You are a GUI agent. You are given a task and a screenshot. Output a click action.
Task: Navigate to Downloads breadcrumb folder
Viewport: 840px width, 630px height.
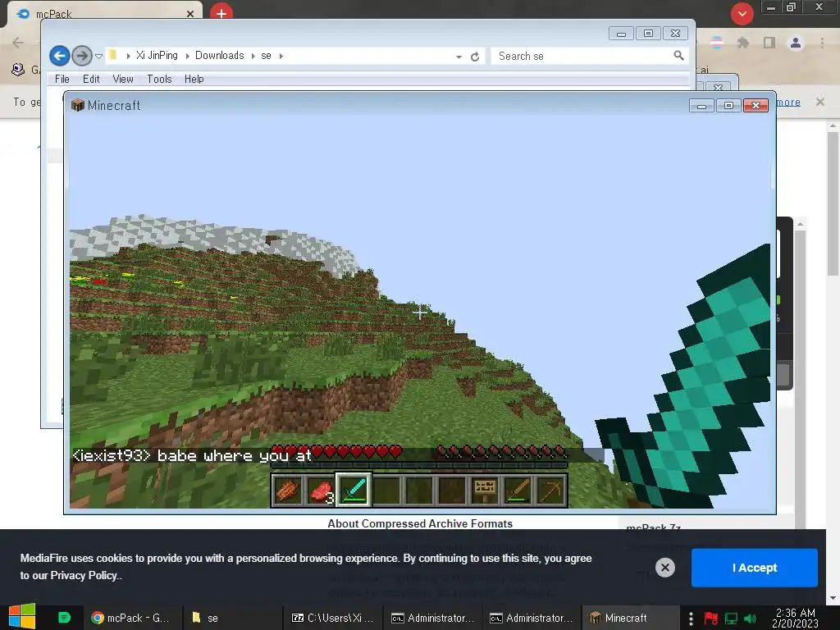pos(220,56)
